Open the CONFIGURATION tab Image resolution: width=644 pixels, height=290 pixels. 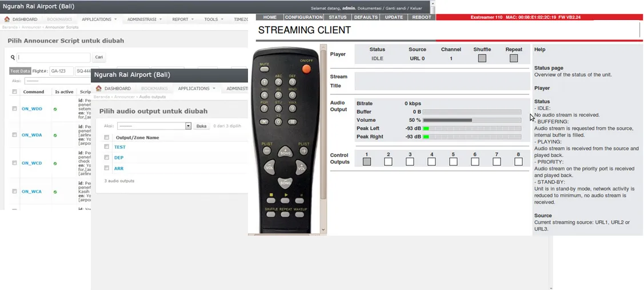click(x=303, y=17)
